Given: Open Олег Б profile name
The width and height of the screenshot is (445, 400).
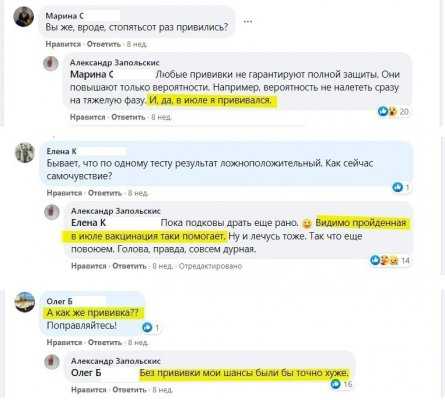Looking at the screenshot, I should click(60, 301).
